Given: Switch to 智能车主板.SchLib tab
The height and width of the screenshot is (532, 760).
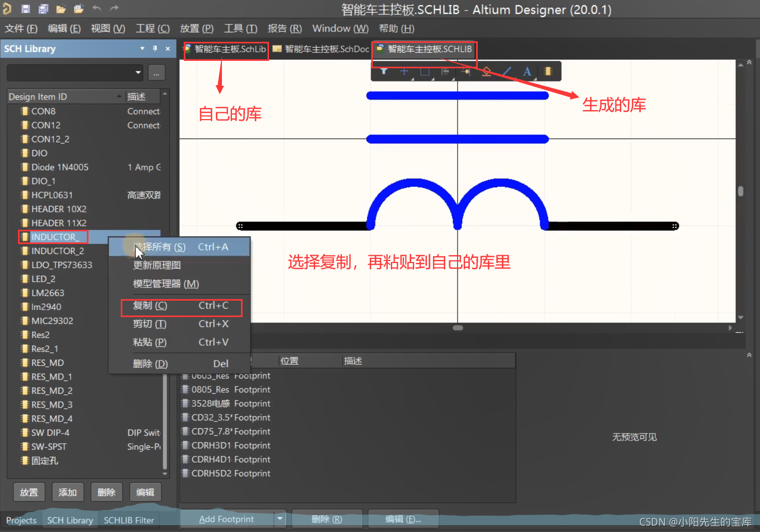Looking at the screenshot, I should click(226, 49).
